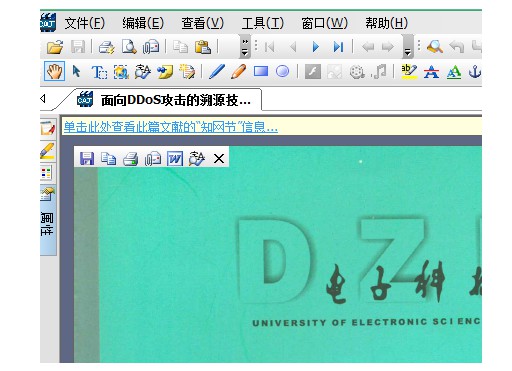Select the arrow pointer tool
512x371 pixels.
click(x=76, y=71)
